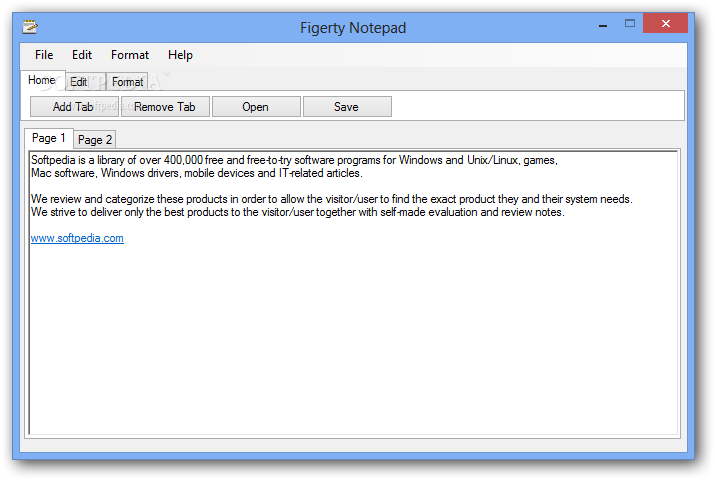The width and height of the screenshot is (715, 480).
Task: Open the Edit menu in menu bar
Action: 82,55
